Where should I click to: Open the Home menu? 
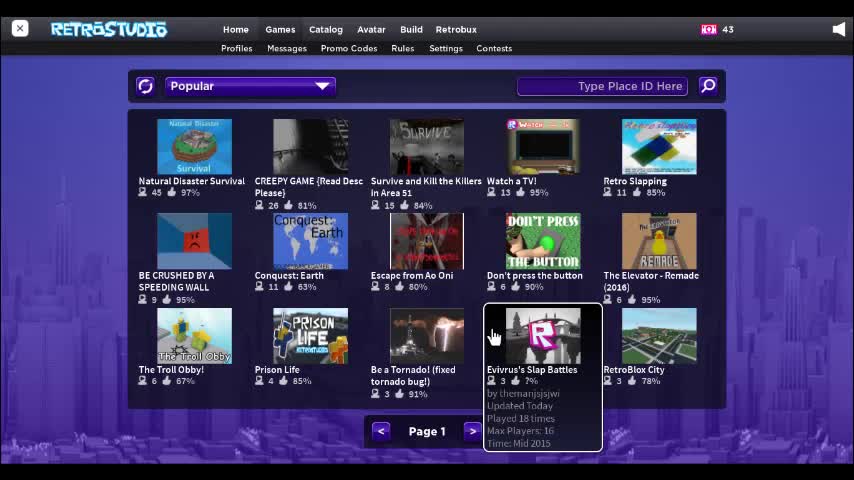[236, 29]
